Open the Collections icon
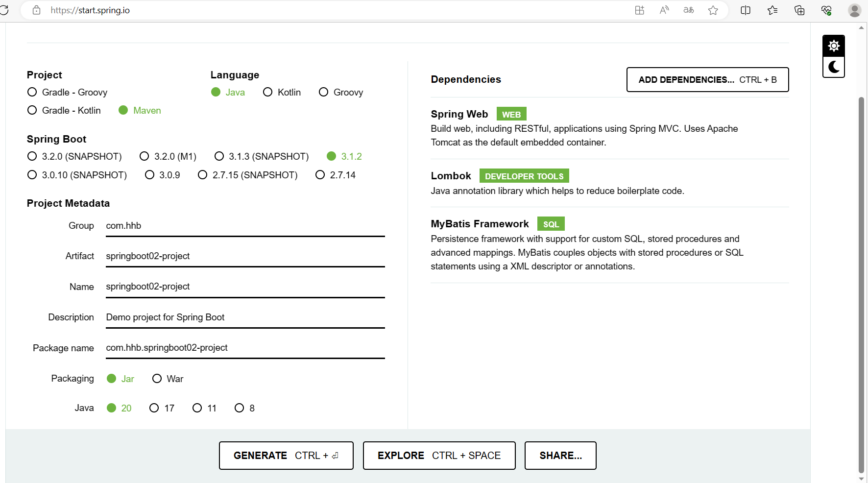Screen dimensions: 868x483 (799, 10)
